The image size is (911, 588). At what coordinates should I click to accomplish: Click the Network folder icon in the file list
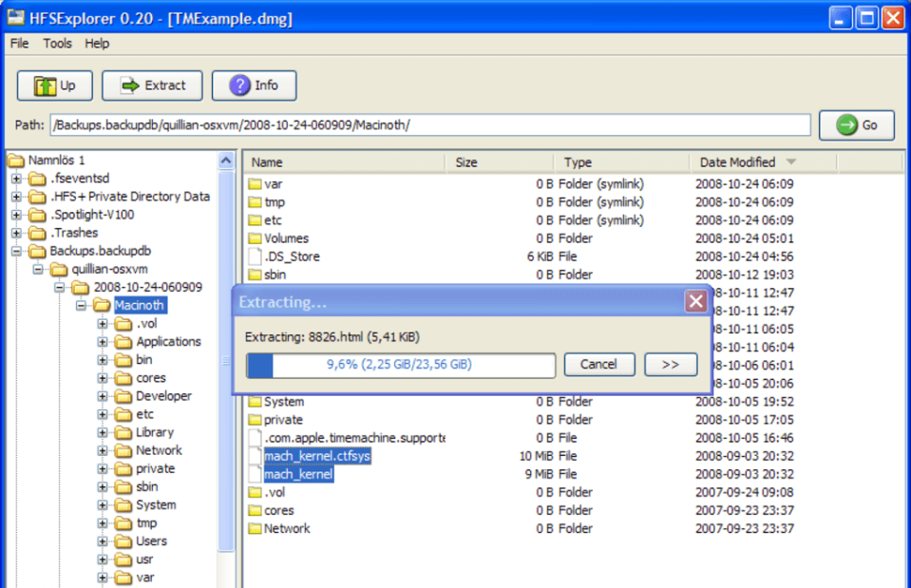coord(255,528)
